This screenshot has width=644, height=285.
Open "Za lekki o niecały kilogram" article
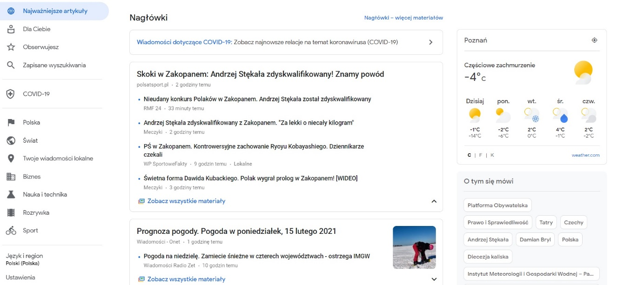point(249,123)
